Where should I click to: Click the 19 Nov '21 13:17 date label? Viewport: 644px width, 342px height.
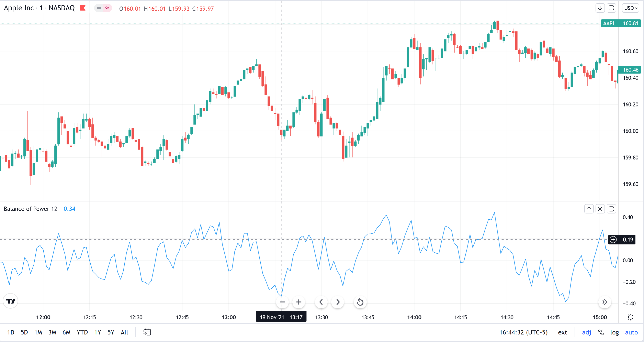281,317
